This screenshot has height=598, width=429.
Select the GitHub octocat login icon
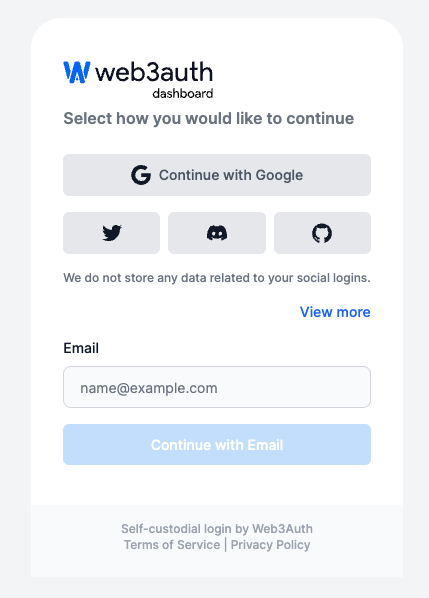(x=322, y=233)
